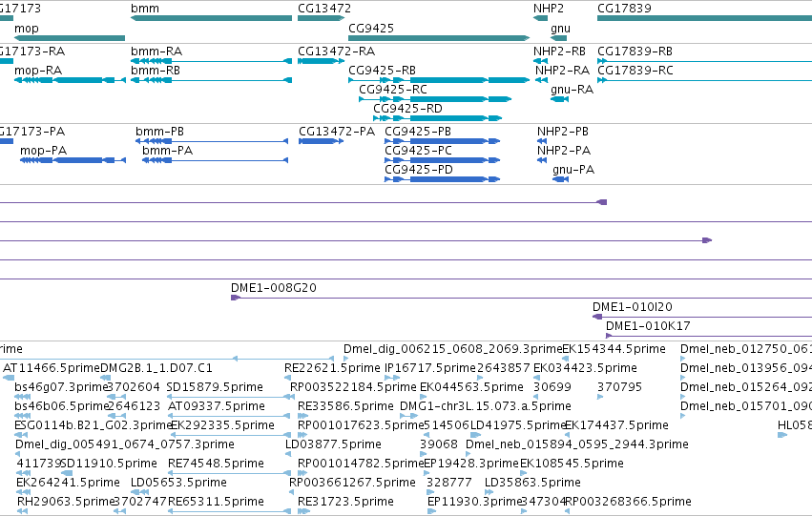812x516 pixels.
Task: Click protein CG9425-PD
Action: click(x=442, y=179)
